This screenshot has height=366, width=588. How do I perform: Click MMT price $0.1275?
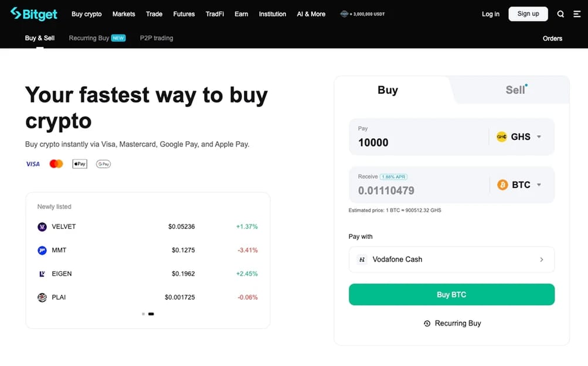click(x=183, y=250)
